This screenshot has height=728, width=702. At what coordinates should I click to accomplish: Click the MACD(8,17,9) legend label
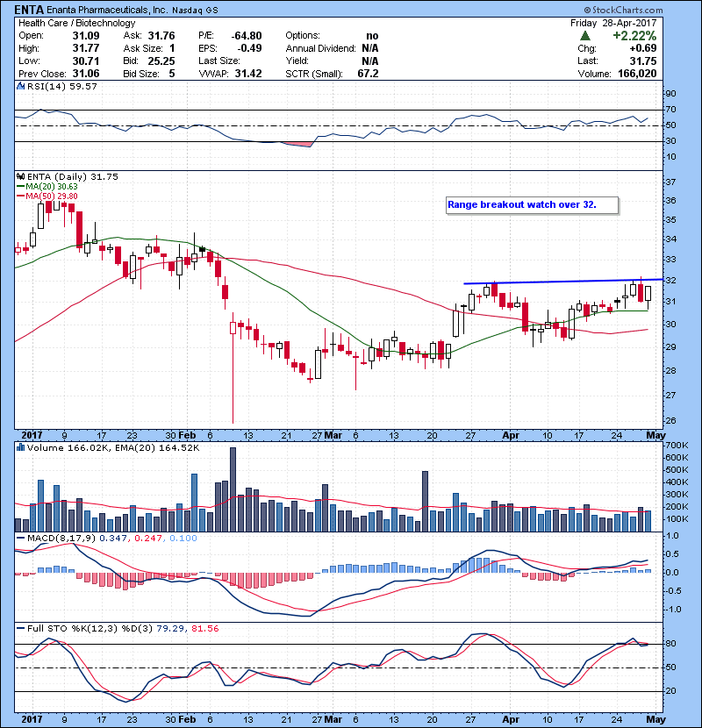61,539
